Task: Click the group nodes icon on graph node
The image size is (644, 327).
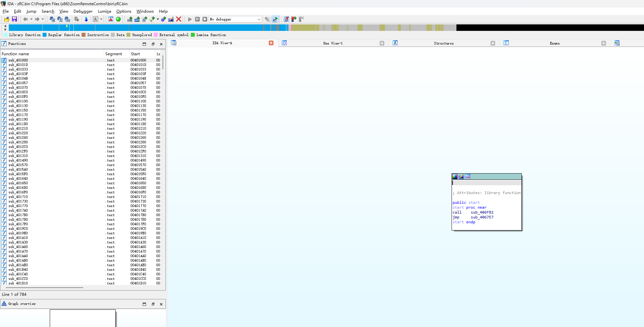Action: pyautogui.click(x=468, y=177)
